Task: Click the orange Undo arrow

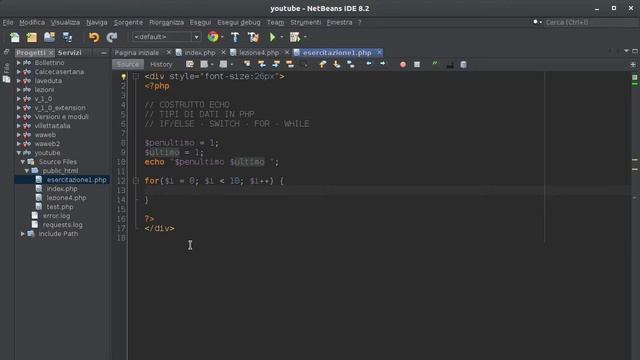Action: 94,37
